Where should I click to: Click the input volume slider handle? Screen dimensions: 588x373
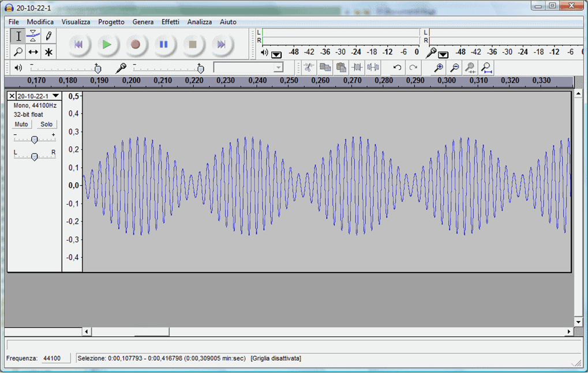point(201,69)
